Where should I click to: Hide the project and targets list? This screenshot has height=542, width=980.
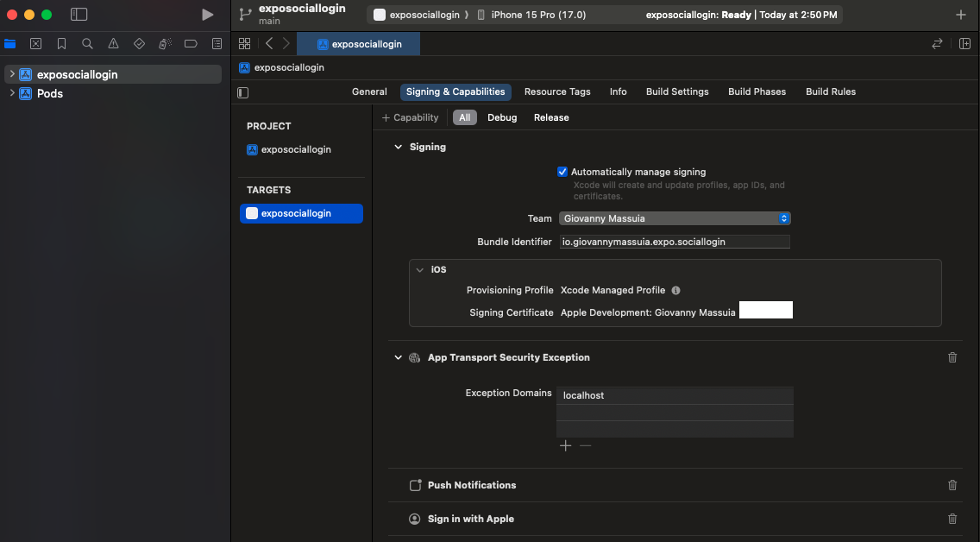pyautogui.click(x=243, y=92)
